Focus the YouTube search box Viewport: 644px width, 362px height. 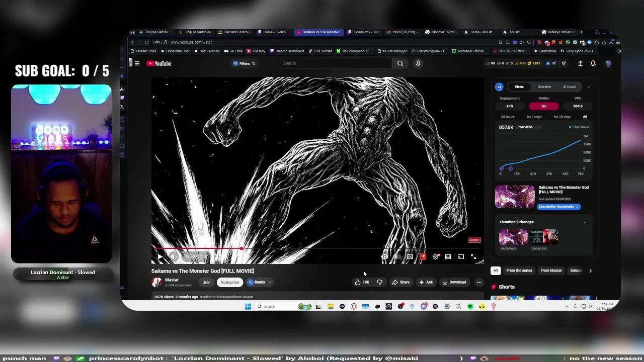[335, 63]
